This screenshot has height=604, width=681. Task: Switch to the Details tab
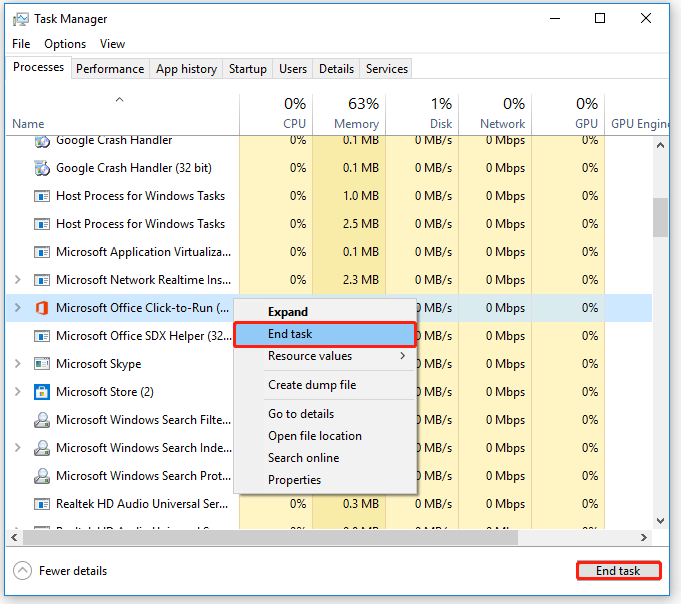pyautogui.click(x=336, y=69)
